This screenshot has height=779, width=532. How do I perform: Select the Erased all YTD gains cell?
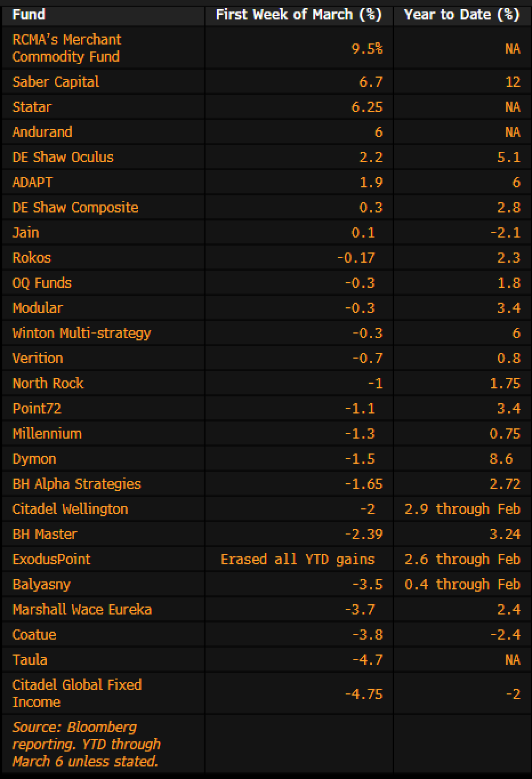pos(297,559)
